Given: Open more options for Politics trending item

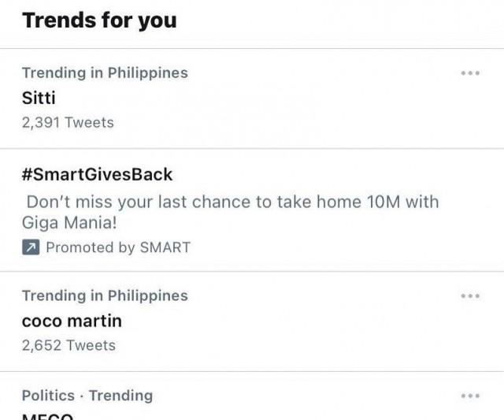Looking at the screenshot, I should (470, 396).
